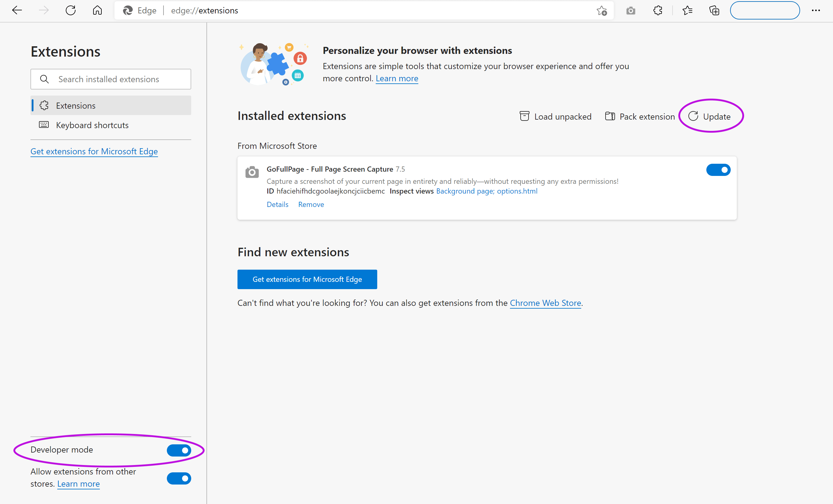Click the Search installed extensions field
833x504 pixels.
111,79
